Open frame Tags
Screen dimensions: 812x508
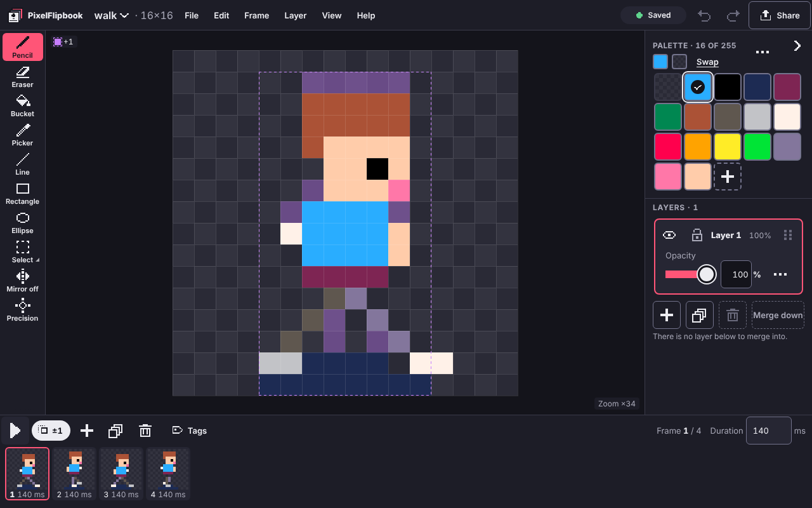[x=190, y=431]
